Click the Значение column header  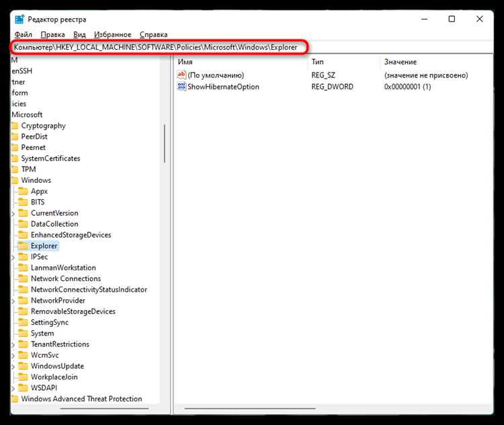coord(436,62)
